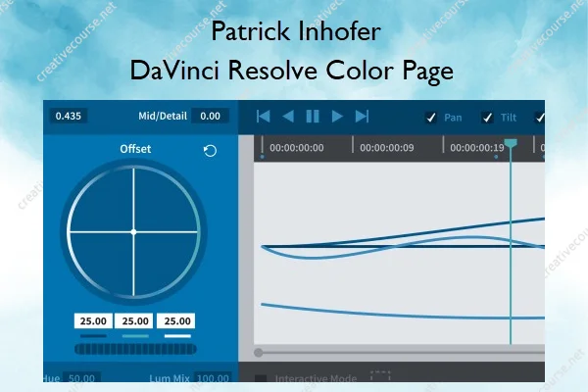Uncheck the Pan checkbox
The image size is (588, 392).
pyautogui.click(x=430, y=118)
